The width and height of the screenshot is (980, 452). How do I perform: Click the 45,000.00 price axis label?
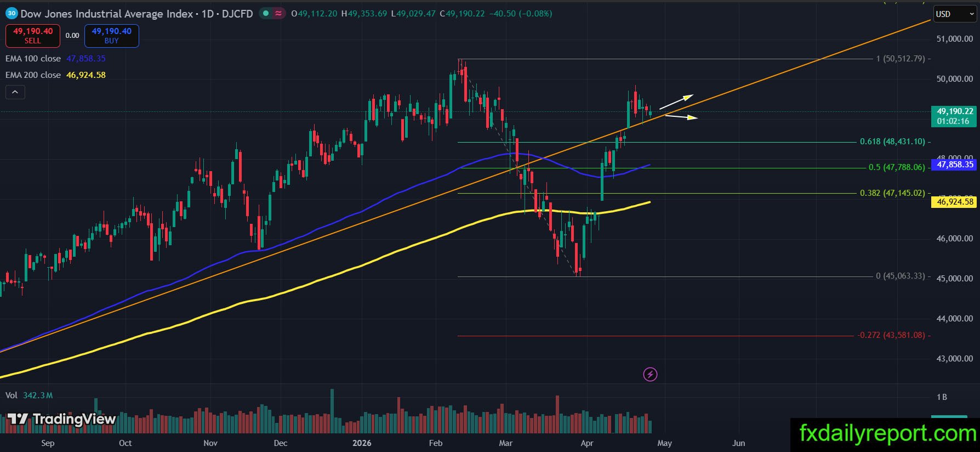pyautogui.click(x=955, y=279)
